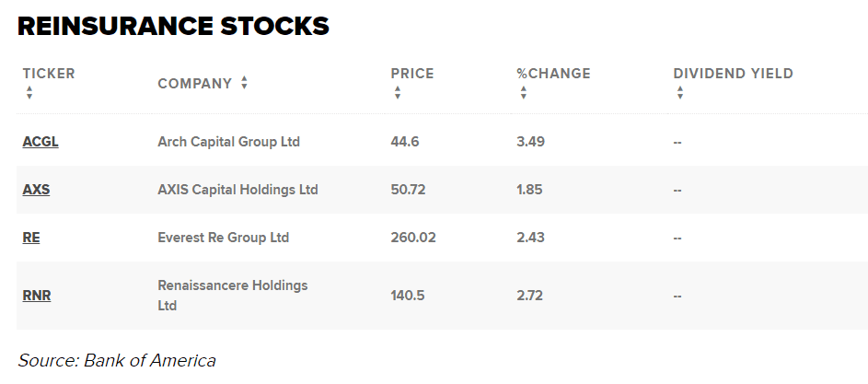
Task: Click the %CHANGE column header text
Action: (x=553, y=74)
